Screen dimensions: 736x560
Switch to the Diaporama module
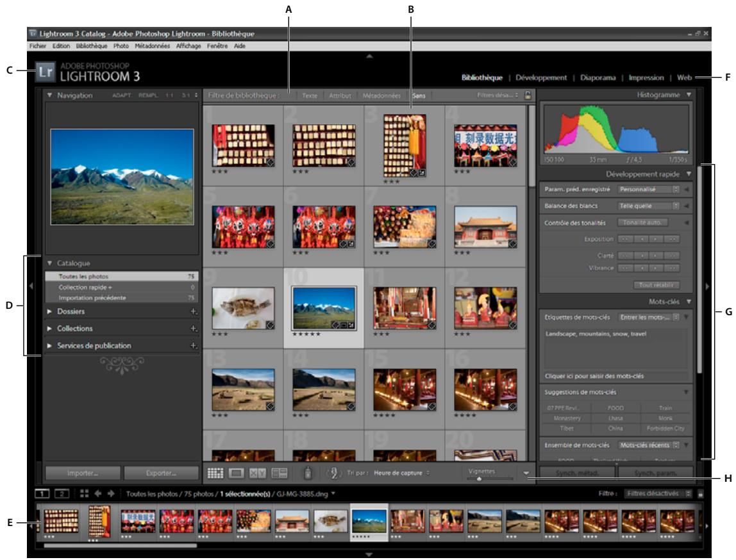pos(598,78)
